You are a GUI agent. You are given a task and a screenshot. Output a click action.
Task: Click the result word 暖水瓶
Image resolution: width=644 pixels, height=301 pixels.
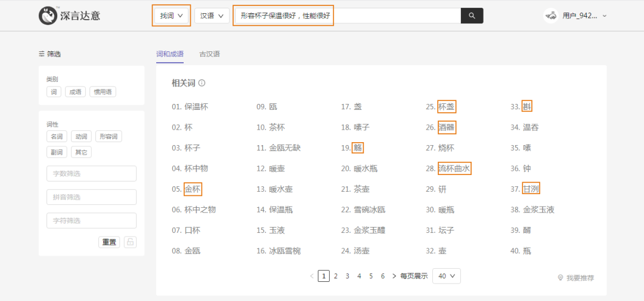point(366,168)
